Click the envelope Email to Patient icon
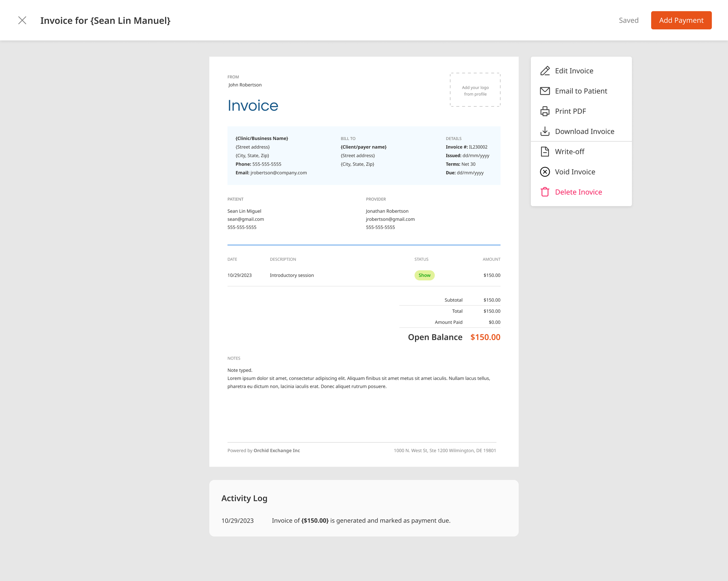Viewport: 728px width, 581px height. 545,91
